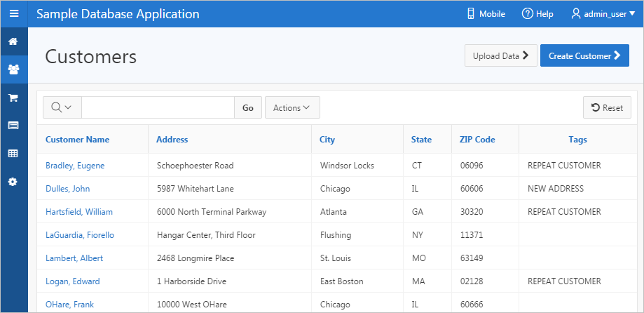Select the Customers icon in sidebar
Screen dimensions: 644x313
(x=13, y=69)
